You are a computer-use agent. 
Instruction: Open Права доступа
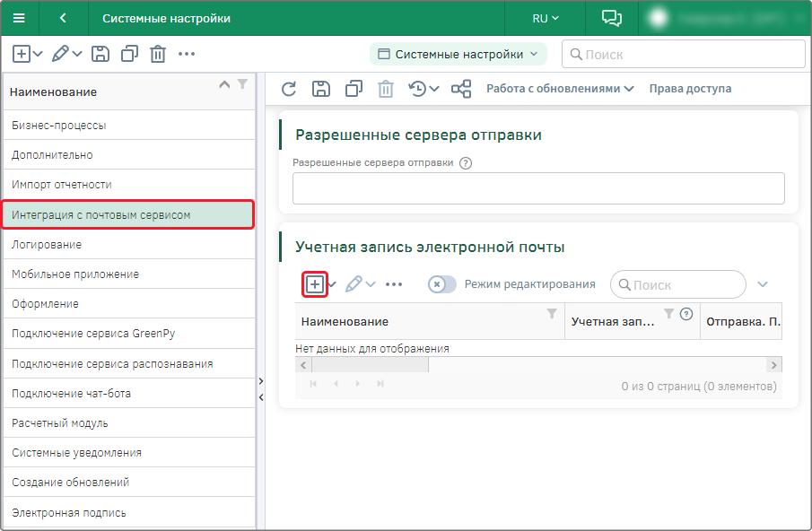[x=690, y=89]
